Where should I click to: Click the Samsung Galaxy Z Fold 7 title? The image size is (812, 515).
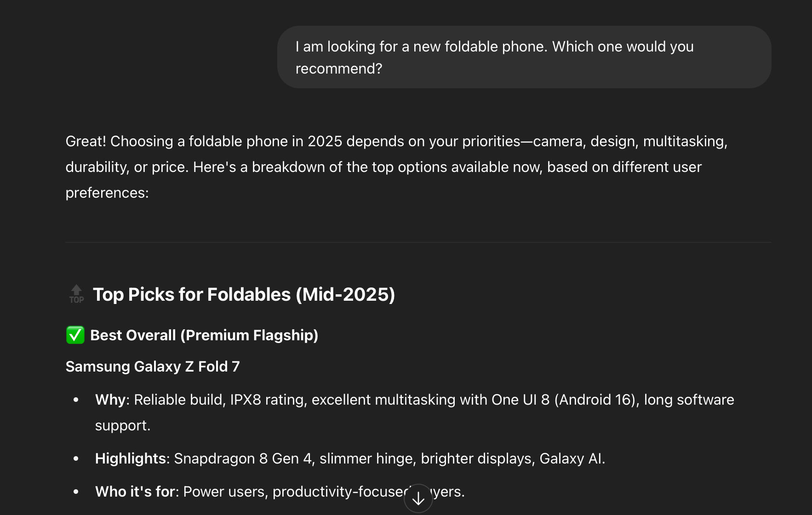coord(153,366)
